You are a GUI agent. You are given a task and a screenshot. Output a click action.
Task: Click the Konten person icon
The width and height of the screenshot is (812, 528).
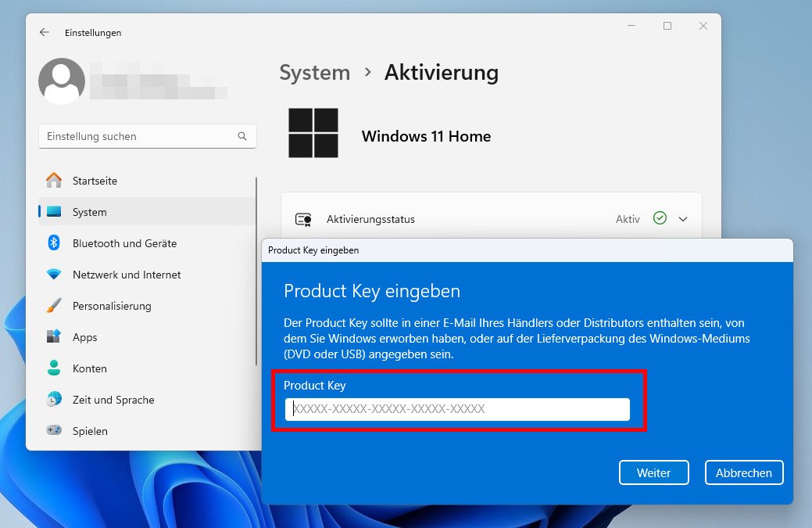[x=53, y=368]
